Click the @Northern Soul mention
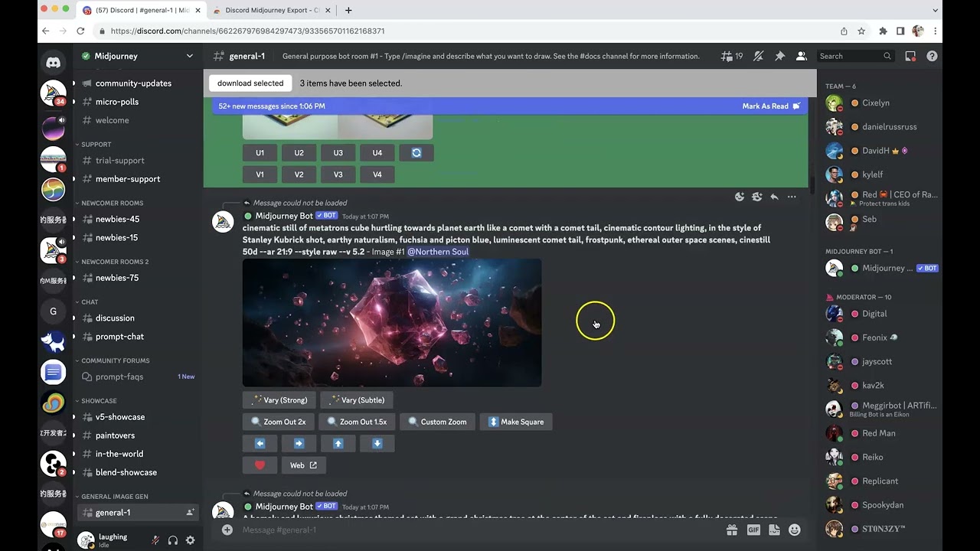The image size is (980, 551). (x=438, y=252)
